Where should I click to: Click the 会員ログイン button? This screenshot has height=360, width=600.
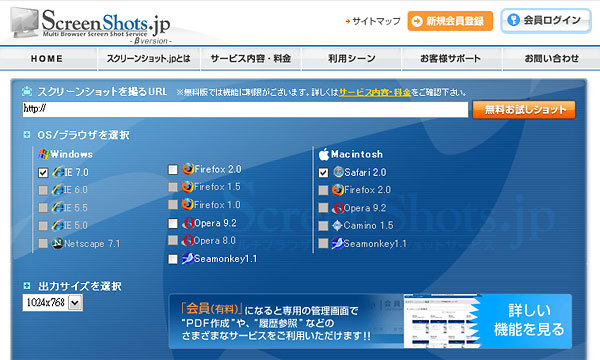click(546, 21)
